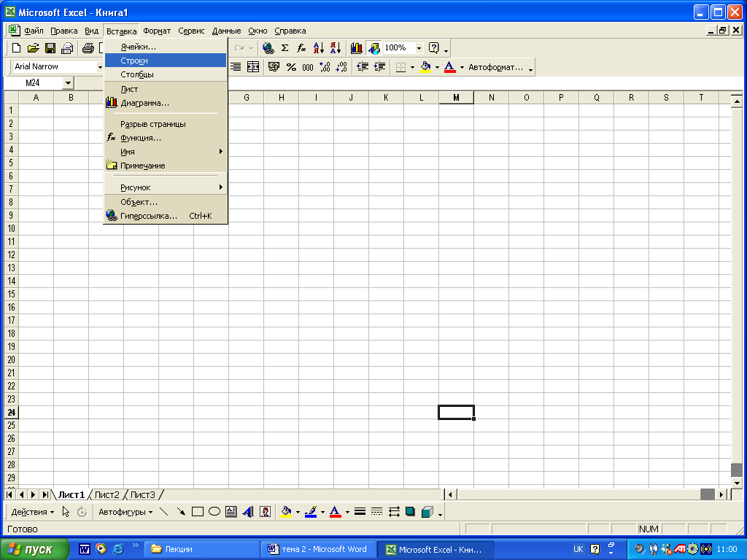Merge and center selected cells
This screenshot has width=747, height=560.
[x=253, y=67]
